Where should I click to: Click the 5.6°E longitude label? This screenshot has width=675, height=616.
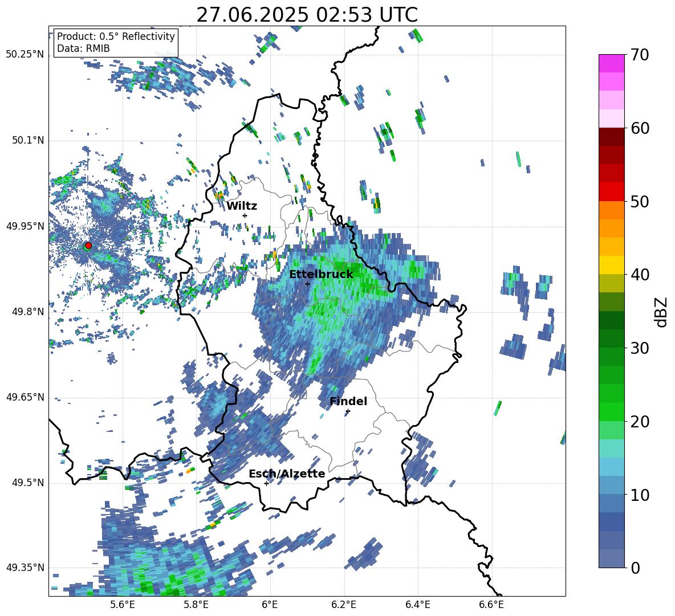pyautogui.click(x=122, y=605)
